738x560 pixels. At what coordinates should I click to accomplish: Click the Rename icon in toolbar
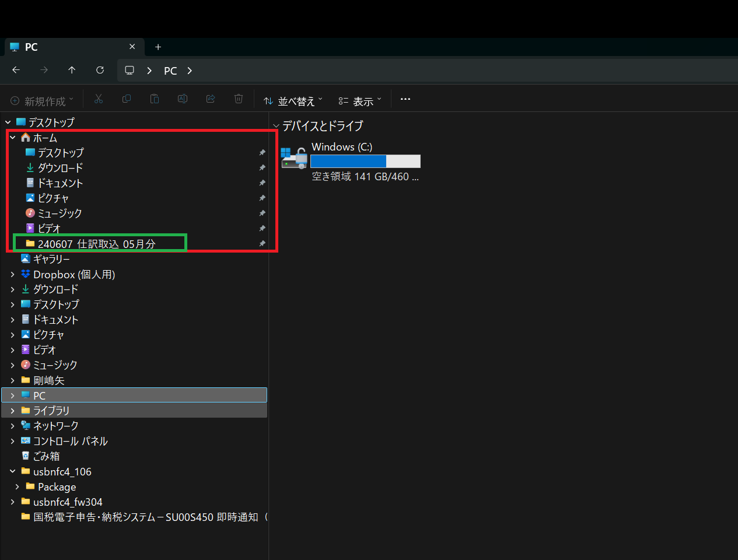point(183,99)
